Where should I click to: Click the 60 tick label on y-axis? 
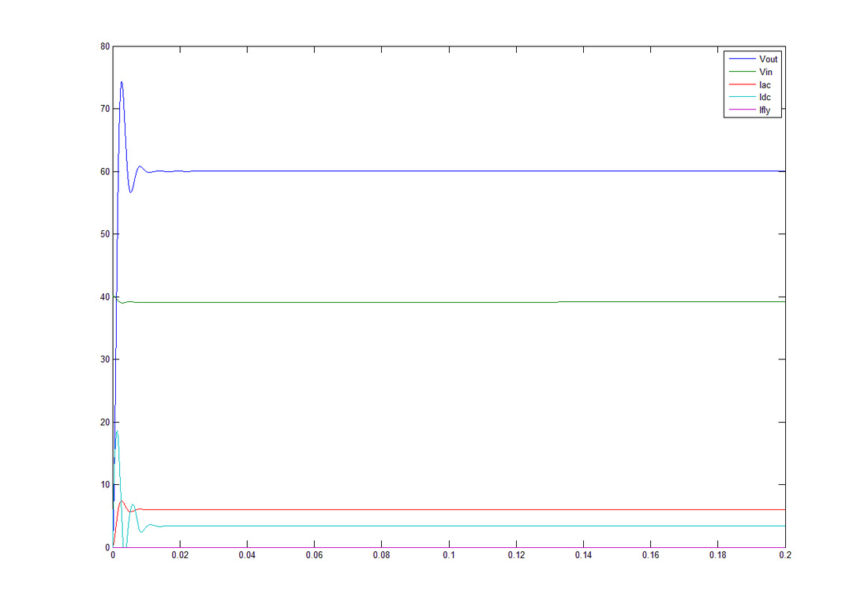coord(105,172)
